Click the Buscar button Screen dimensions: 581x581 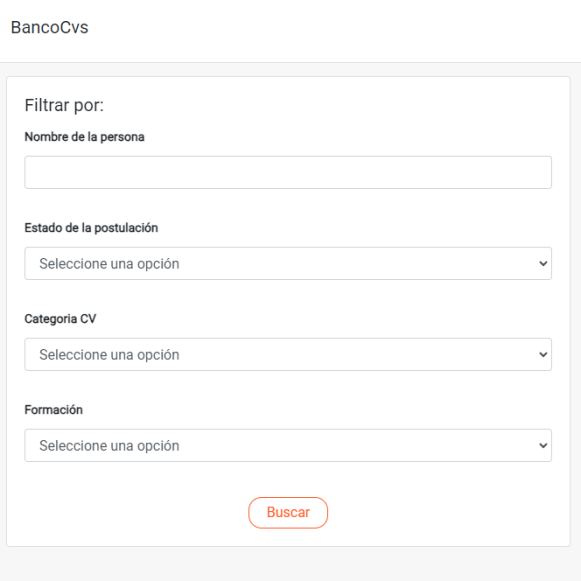(x=288, y=512)
